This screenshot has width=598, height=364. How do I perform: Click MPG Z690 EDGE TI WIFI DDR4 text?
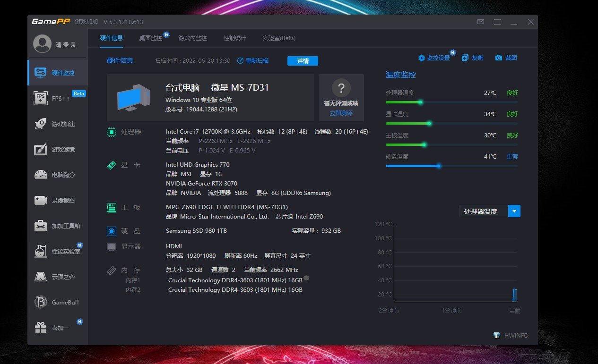click(227, 207)
